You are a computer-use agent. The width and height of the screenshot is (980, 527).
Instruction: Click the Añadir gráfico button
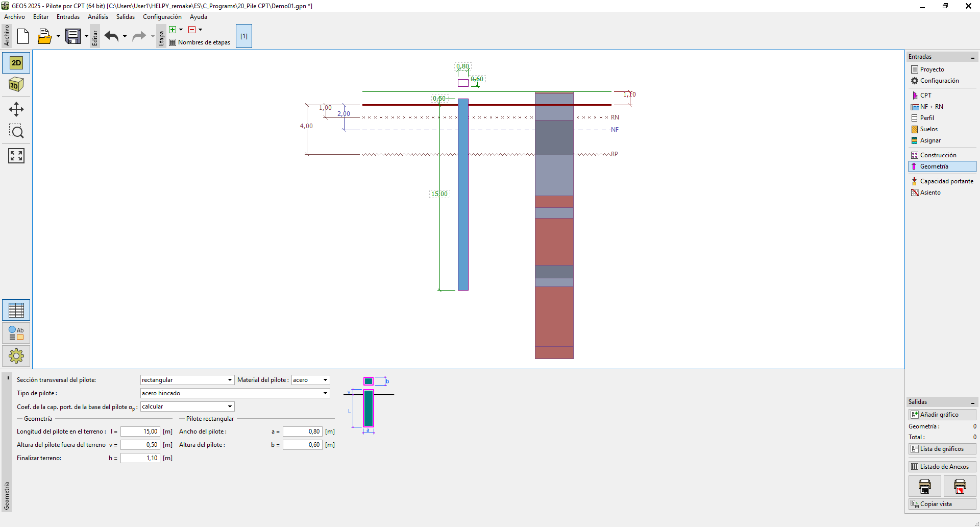point(942,415)
